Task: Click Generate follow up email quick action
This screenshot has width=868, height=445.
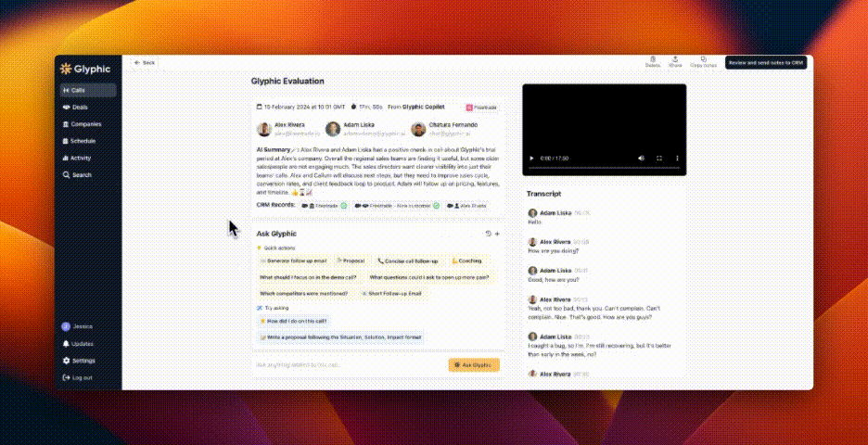Action: click(294, 261)
